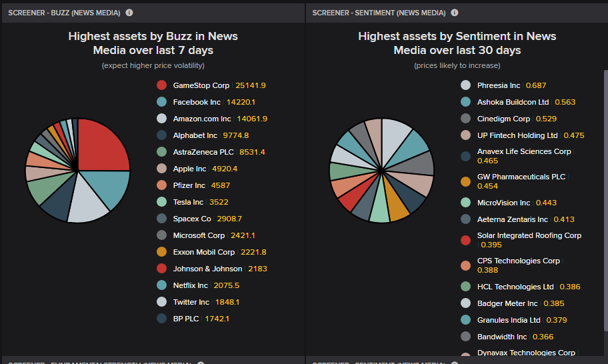608x364 pixels.
Task: Select Anavex Life Sciences Corp legend entry
Action: tap(517, 156)
